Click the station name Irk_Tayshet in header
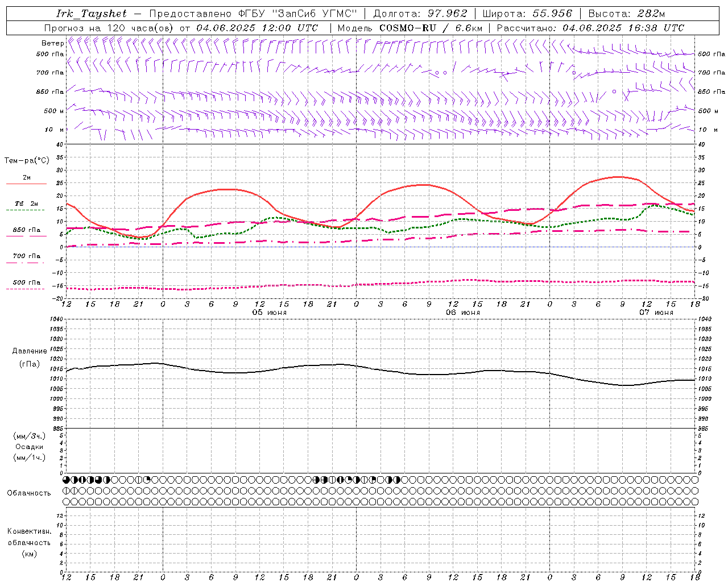728x582 pixels. (92, 14)
